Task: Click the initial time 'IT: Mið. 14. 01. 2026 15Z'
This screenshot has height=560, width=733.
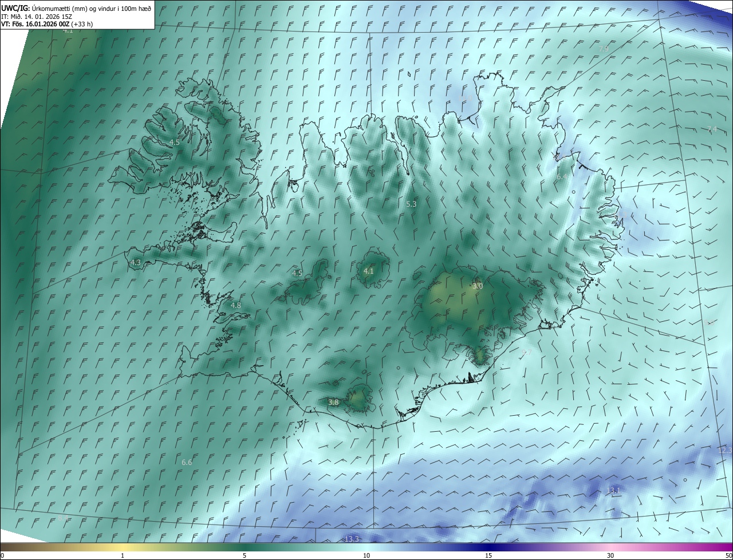Action: point(37,16)
